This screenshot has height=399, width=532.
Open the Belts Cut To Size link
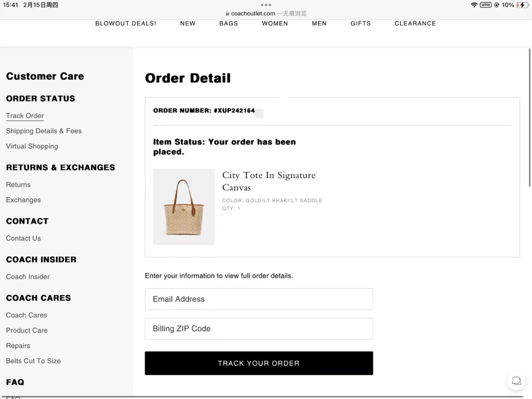click(x=33, y=361)
